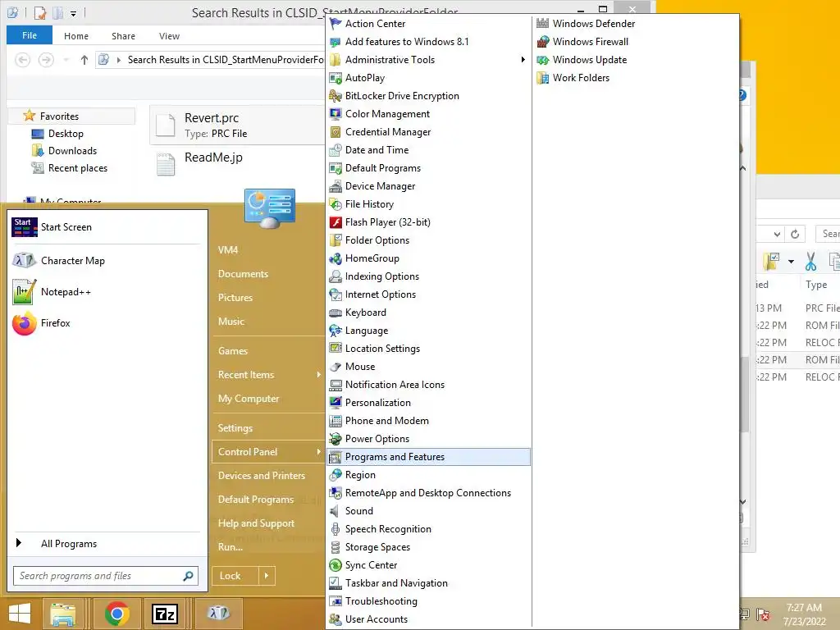Open the Keyboard icon
The image size is (840, 630).
[x=336, y=313]
